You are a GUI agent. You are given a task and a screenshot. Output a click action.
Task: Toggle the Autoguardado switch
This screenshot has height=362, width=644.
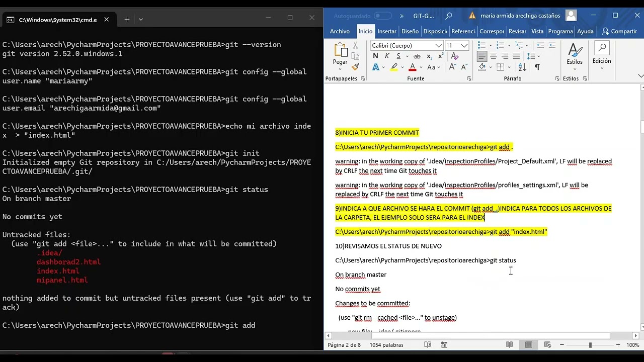383,16
